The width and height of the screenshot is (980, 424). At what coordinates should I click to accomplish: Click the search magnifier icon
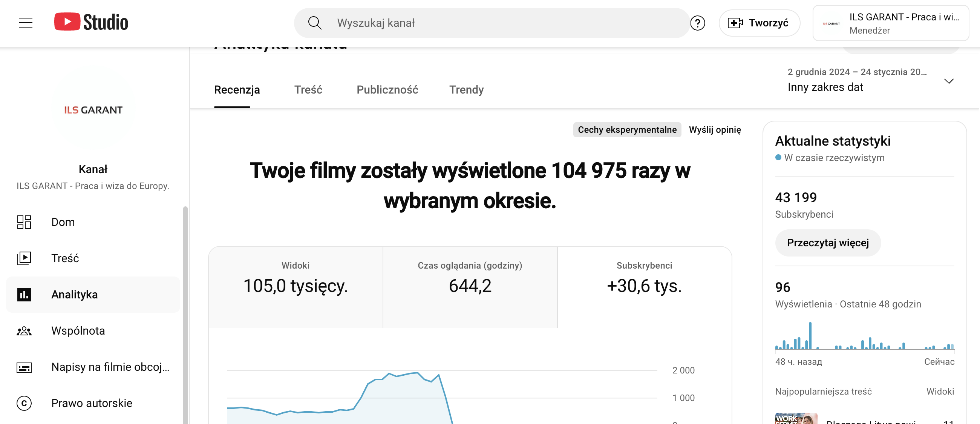[x=315, y=23]
